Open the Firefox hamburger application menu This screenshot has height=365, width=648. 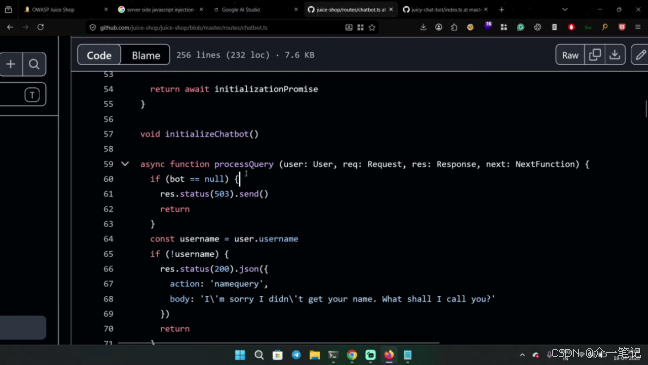[x=638, y=27]
